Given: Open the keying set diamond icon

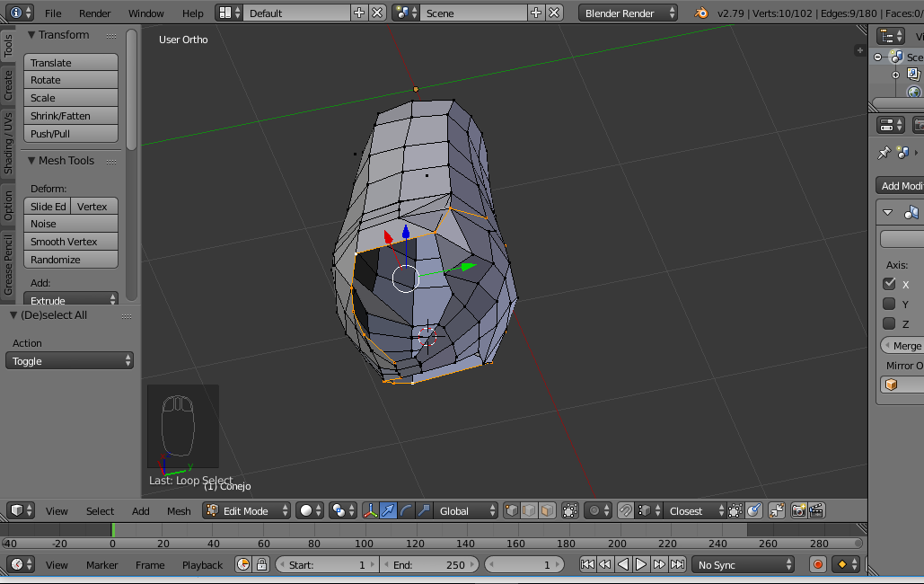Looking at the screenshot, I should click(846, 564).
